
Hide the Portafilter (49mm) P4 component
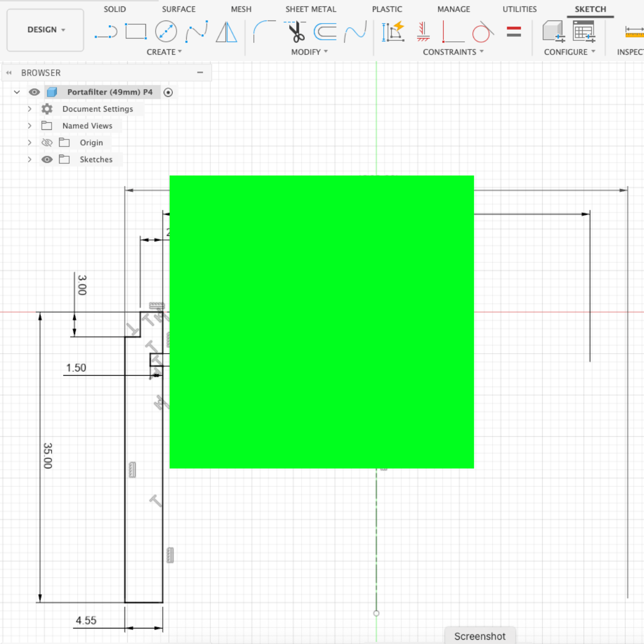click(34, 92)
